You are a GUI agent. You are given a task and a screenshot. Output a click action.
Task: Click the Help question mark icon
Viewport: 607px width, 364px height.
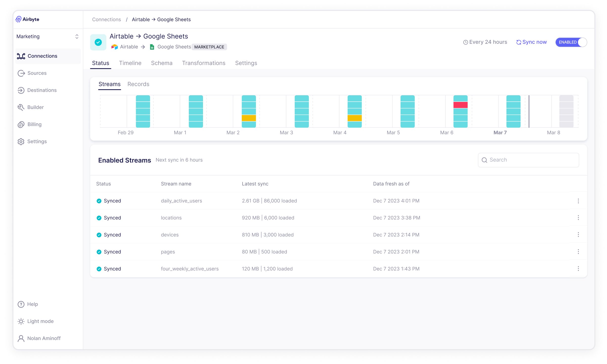tap(21, 304)
